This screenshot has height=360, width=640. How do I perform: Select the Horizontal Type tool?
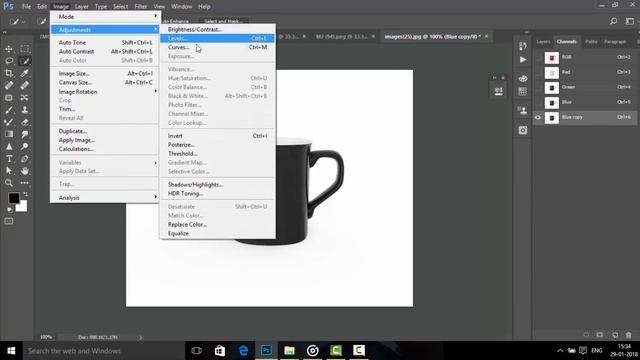(x=9, y=159)
